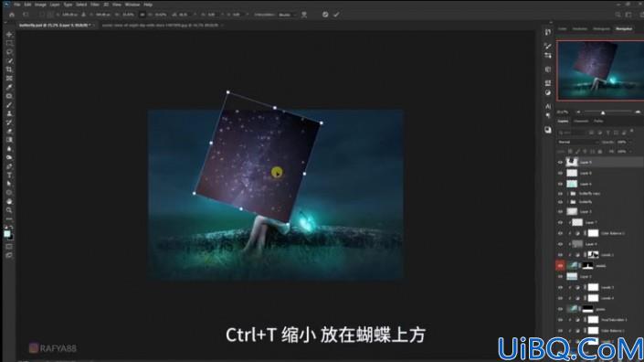Cancel the transform in options bar

325,15
